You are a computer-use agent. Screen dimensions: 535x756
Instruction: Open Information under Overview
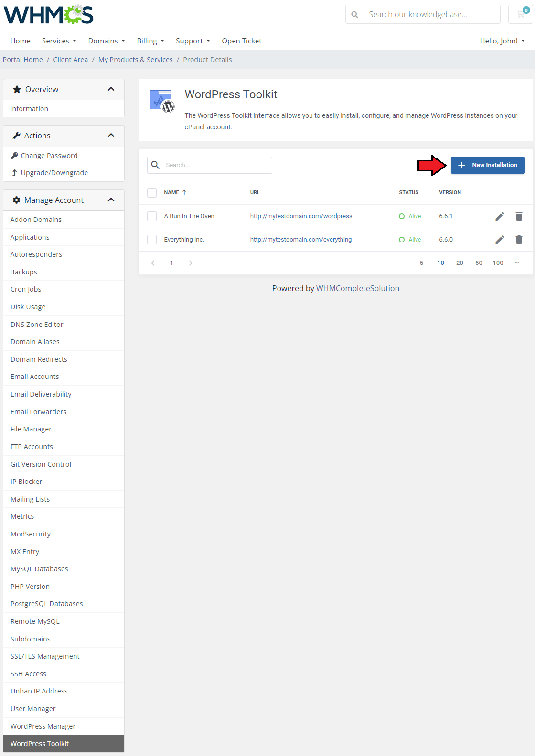click(x=64, y=109)
